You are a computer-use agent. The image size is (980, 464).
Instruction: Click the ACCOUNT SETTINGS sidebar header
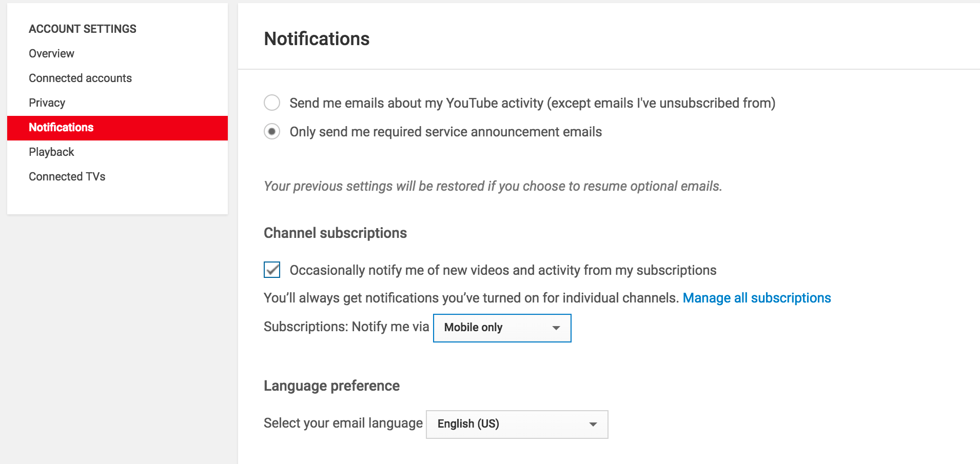pos(83,29)
